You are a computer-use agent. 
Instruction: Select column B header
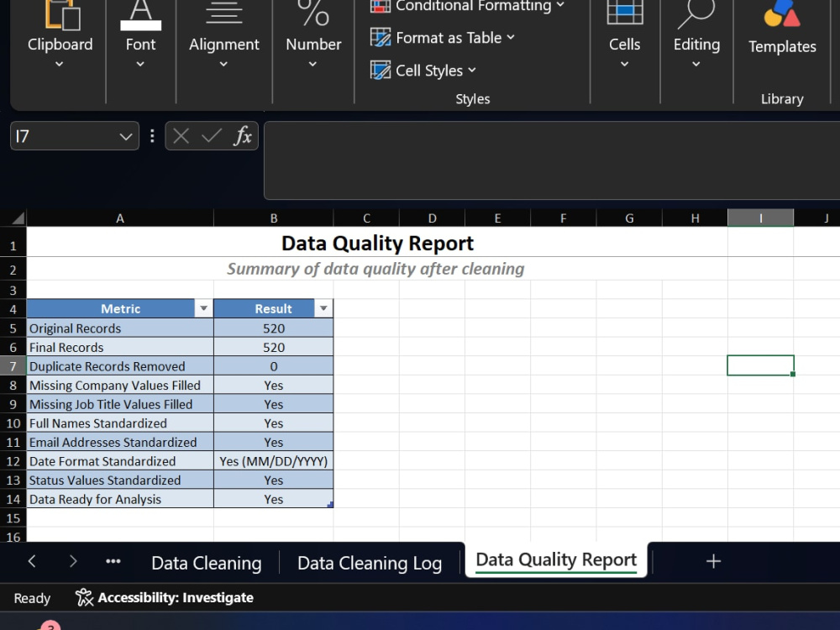pyautogui.click(x=273, y=218)
